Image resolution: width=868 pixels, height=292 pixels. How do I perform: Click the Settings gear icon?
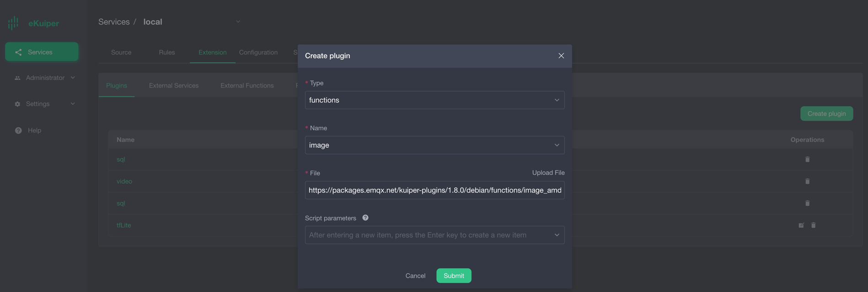[x=17, y=104]
